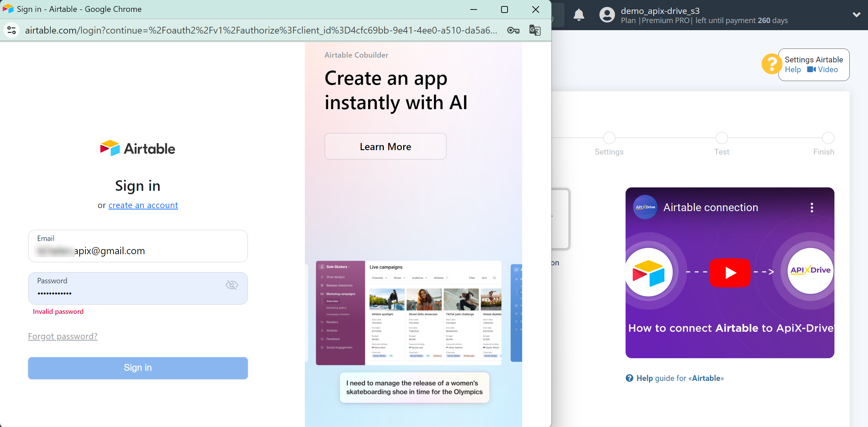The image size is (868, 427).
Task: Maximize the Airtable sign-in window
Action: [505, 9]
